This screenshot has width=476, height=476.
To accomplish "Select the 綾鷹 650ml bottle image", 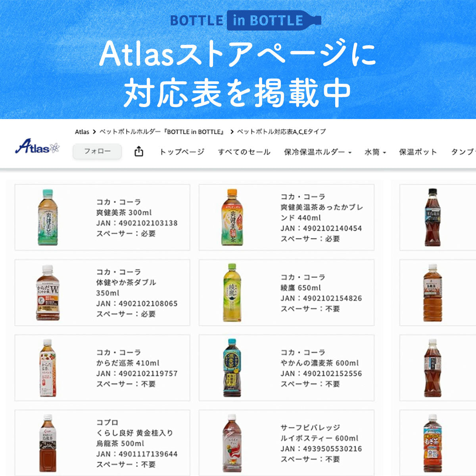I will (x=232, y=292).
